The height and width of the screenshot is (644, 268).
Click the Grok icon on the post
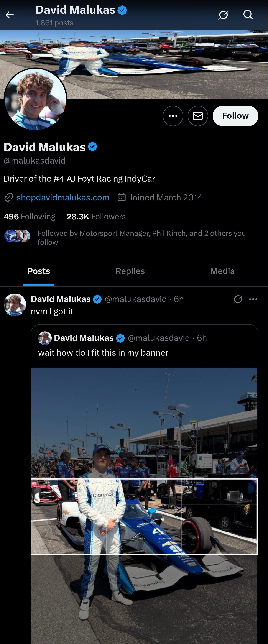click(x=238, y=299)
